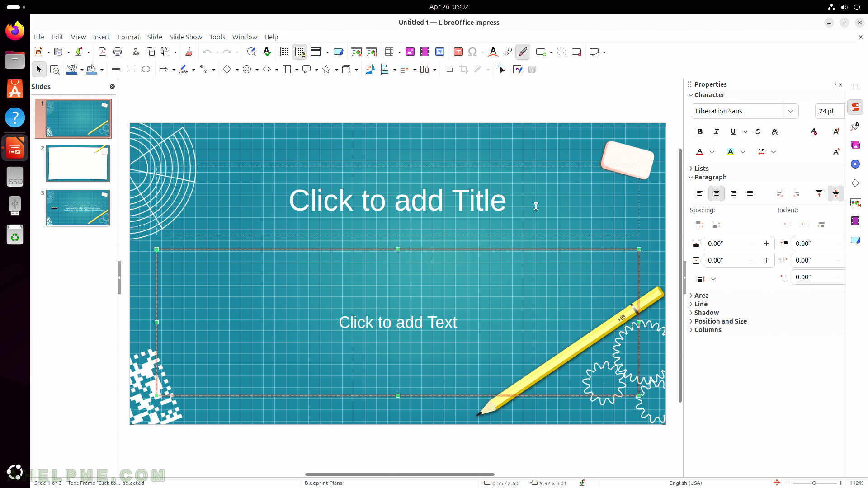Open the File menu
The width and height of the screenshot is (868, 488).
point(39,37)
